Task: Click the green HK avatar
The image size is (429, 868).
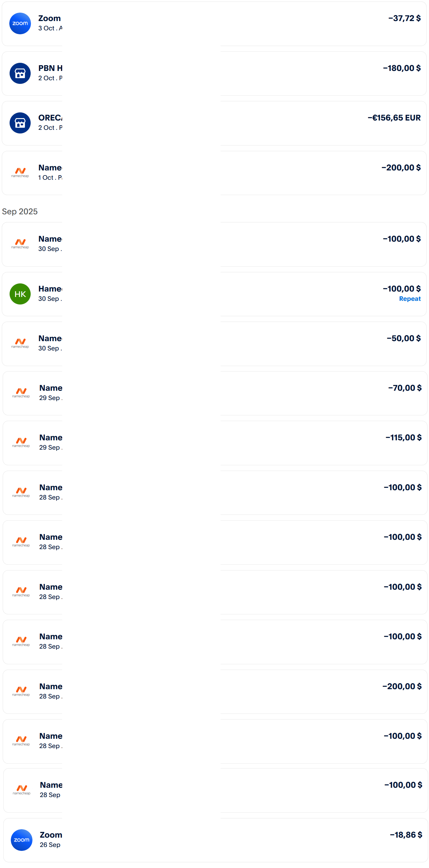Action: point(20,294)
